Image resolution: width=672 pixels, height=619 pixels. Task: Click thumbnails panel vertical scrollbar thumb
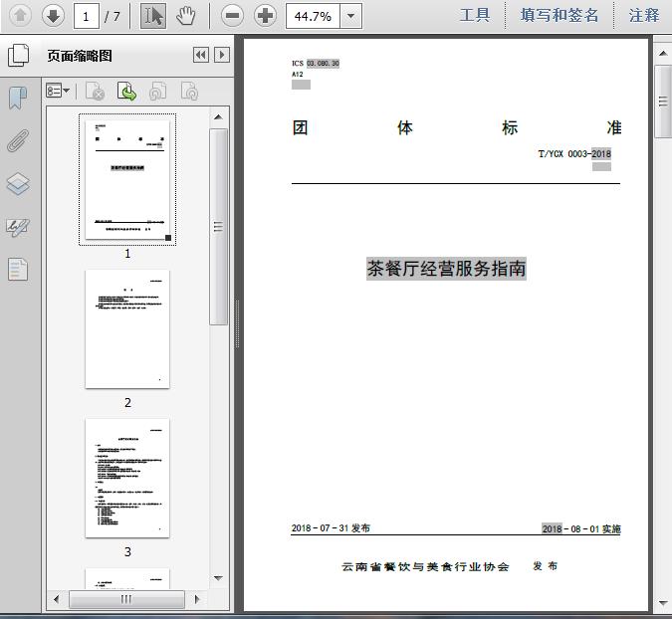tap(218, 226)
